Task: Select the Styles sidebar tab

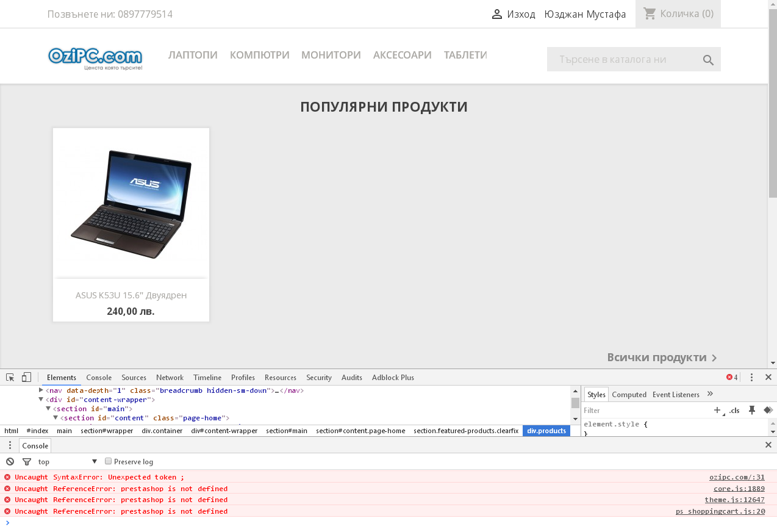Action: (596, 394)
